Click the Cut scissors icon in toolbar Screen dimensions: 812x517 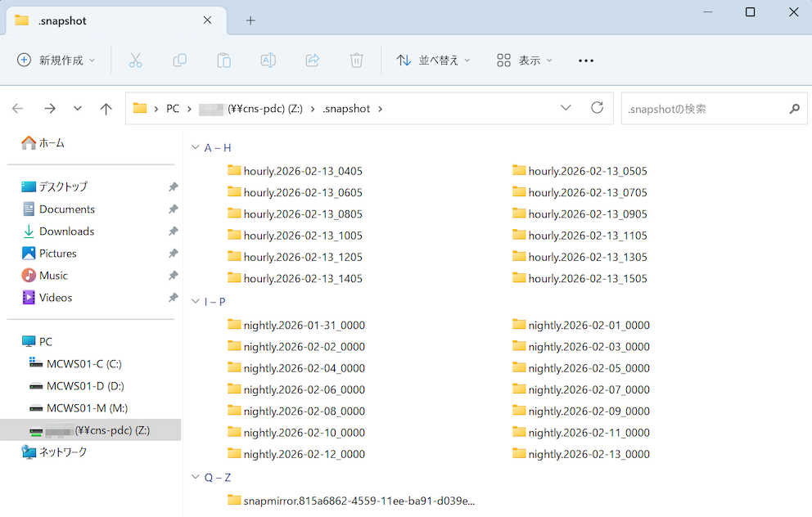[136, 61]
